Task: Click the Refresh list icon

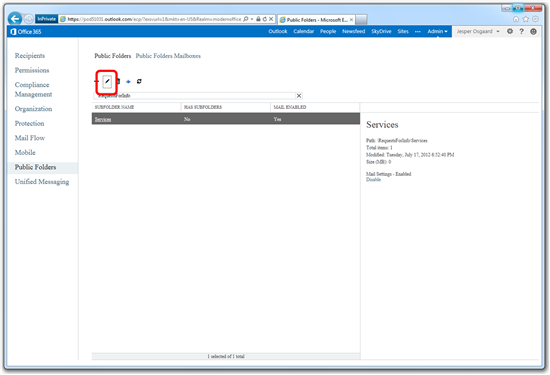Action: [x=139, y=81]
